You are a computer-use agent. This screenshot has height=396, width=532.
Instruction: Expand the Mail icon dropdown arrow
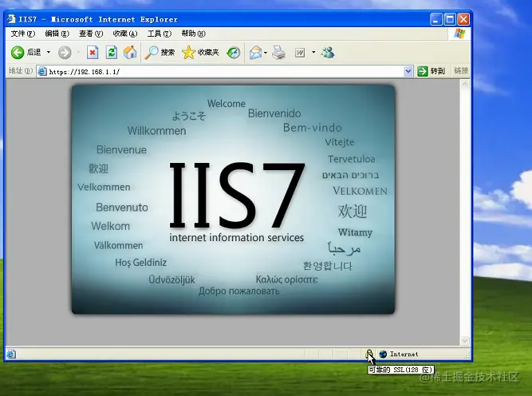click(x=266, y=53)
